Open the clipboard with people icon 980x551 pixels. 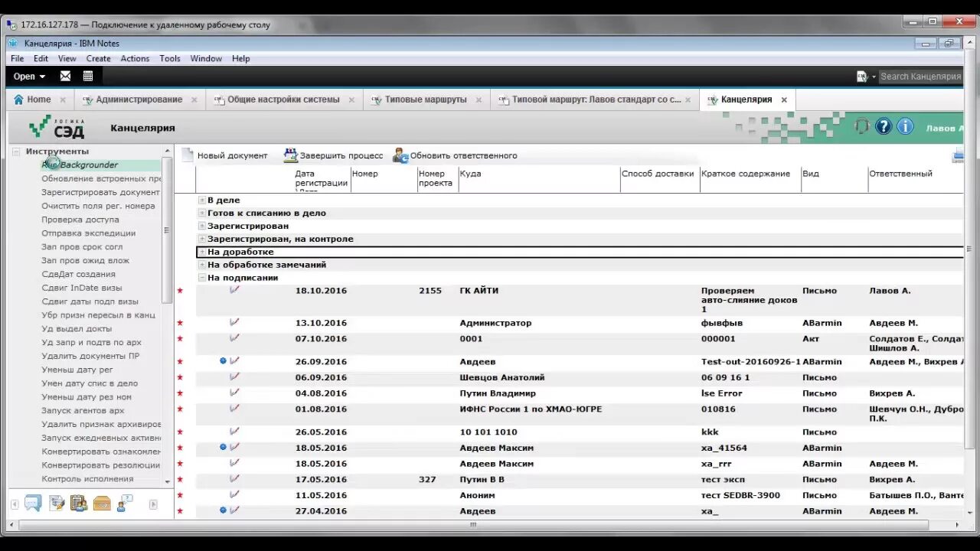coord(79,503)
